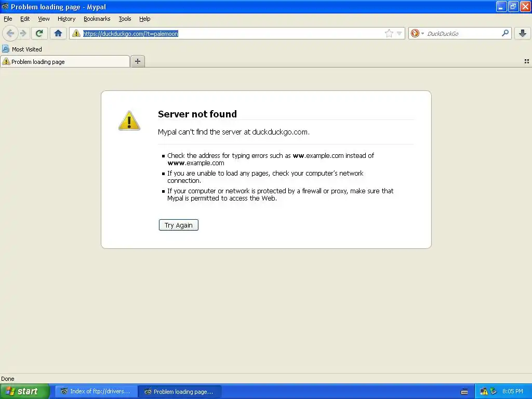
Task: Open the DuckDuckGo search engine selector
Action: tap(417, 33)
